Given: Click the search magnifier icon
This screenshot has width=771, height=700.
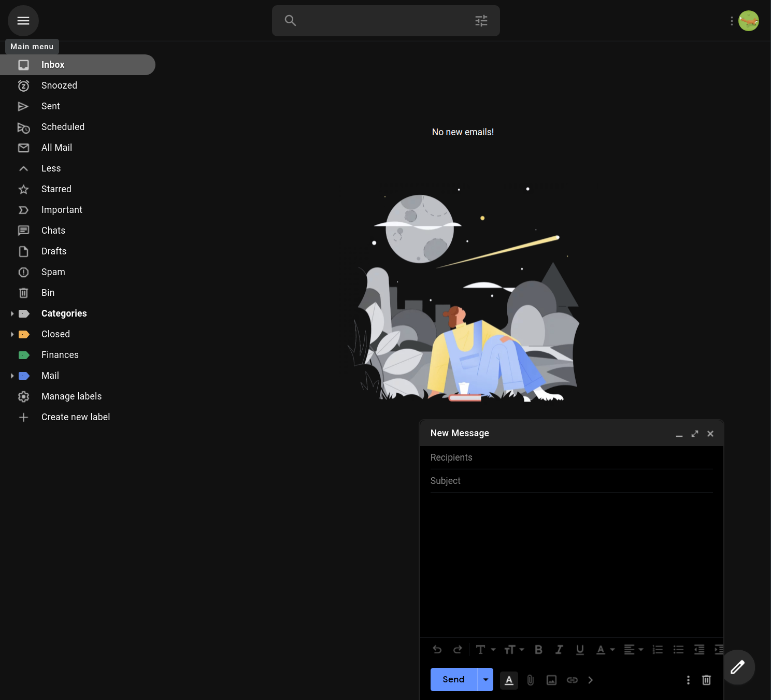Looking at the screenshot, I should pos(290,21).
